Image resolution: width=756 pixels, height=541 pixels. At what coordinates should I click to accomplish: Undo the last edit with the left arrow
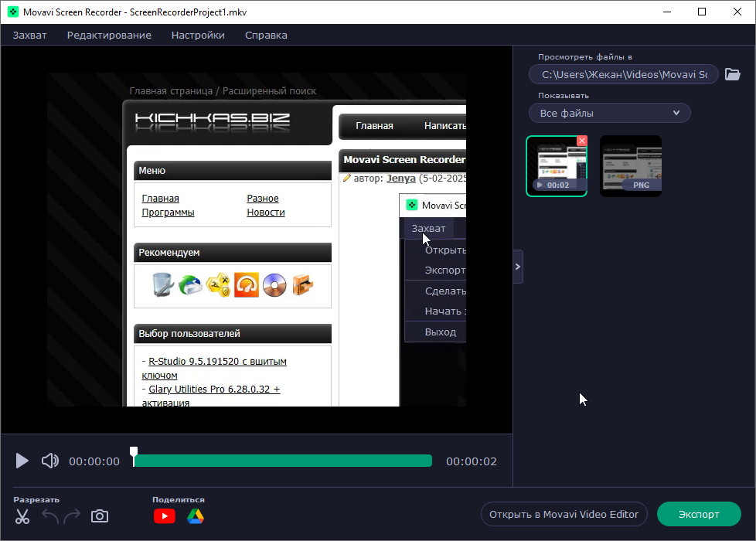[50, 516]
